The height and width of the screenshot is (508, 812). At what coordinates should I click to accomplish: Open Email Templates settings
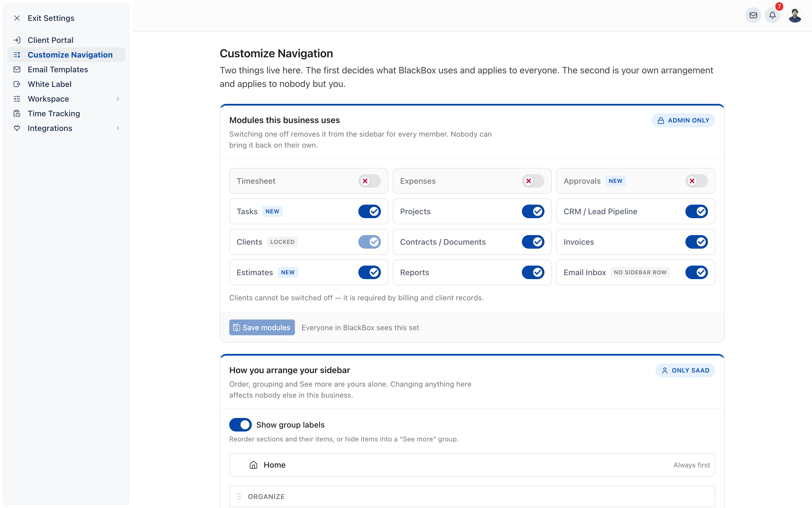(66, 69)
